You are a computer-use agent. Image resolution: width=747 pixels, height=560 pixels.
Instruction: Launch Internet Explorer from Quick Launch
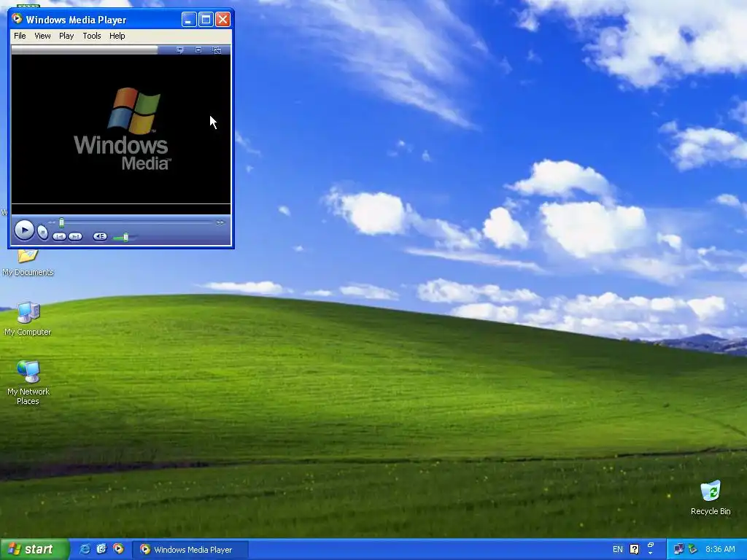click(85, 549)
